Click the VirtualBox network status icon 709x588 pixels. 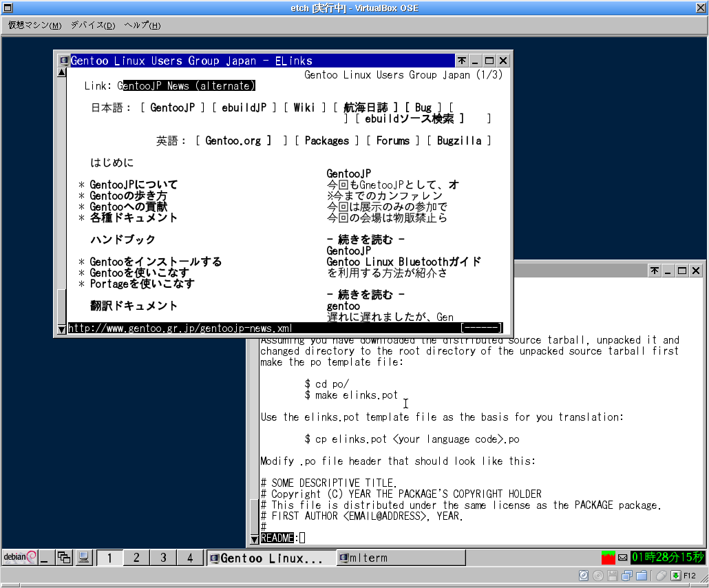click(x=626, y=576)
